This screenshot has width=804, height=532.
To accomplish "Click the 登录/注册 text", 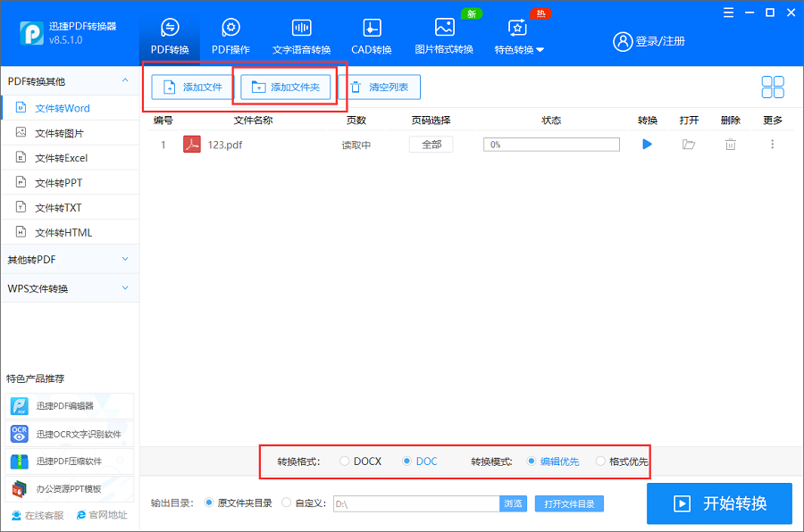I will [660, 42].
